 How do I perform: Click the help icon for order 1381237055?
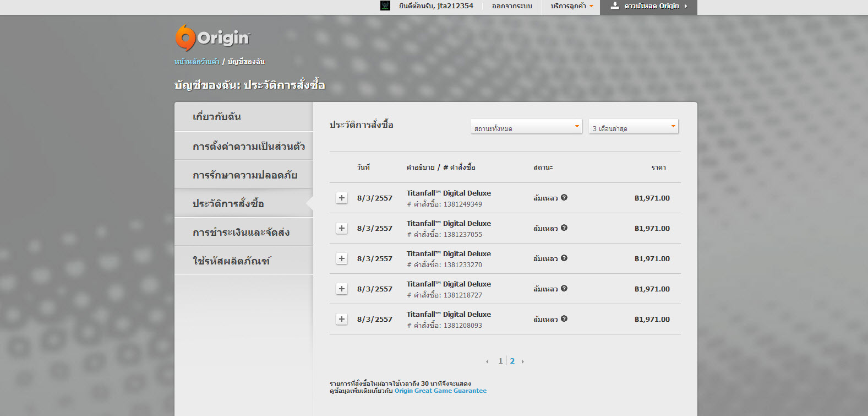coord(564,228)
